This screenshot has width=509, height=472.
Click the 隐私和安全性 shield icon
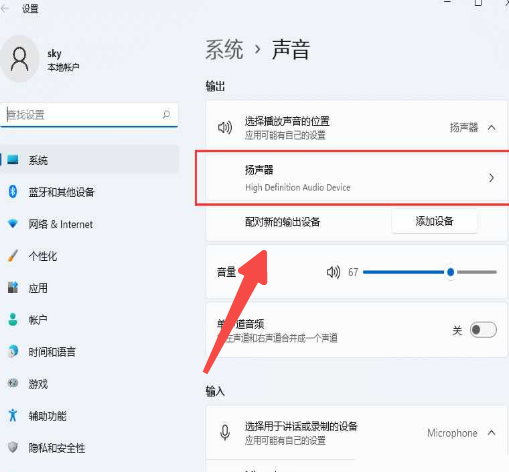tap(13, 447)
